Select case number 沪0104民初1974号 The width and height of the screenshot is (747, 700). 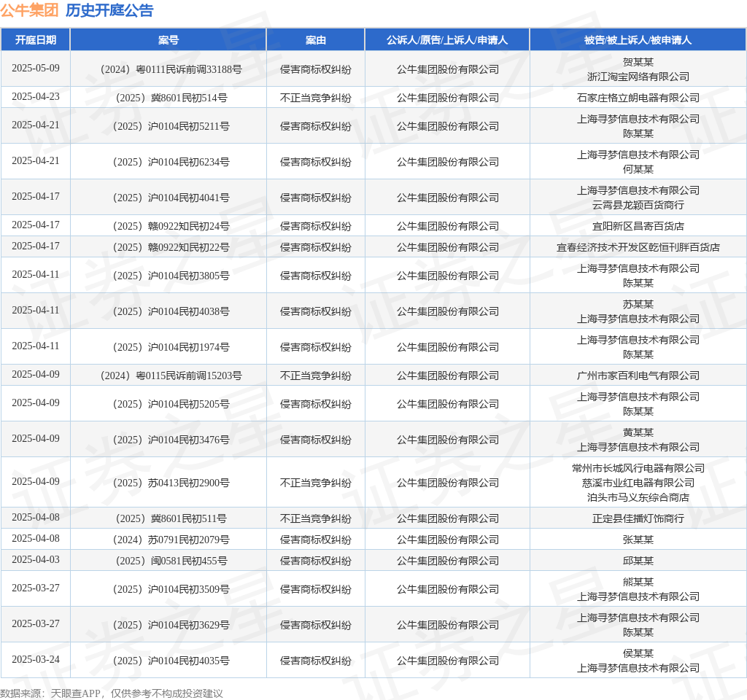click(x=171, y=347)
